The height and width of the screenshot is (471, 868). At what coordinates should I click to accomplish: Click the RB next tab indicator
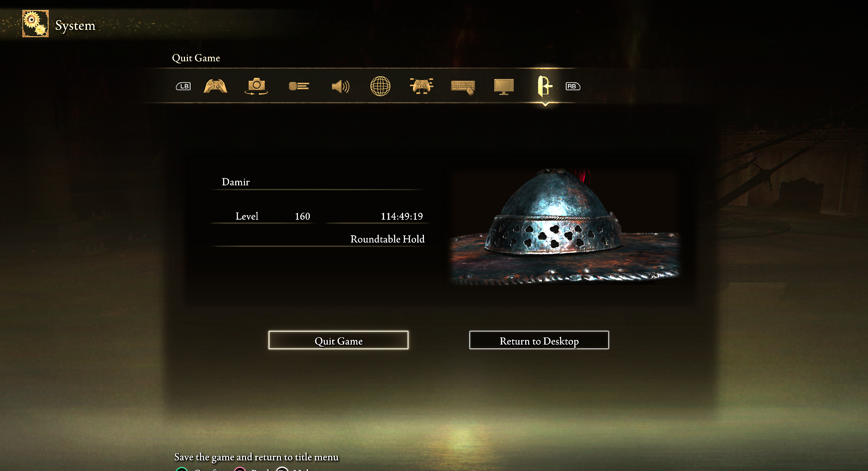tap(572, 86)
